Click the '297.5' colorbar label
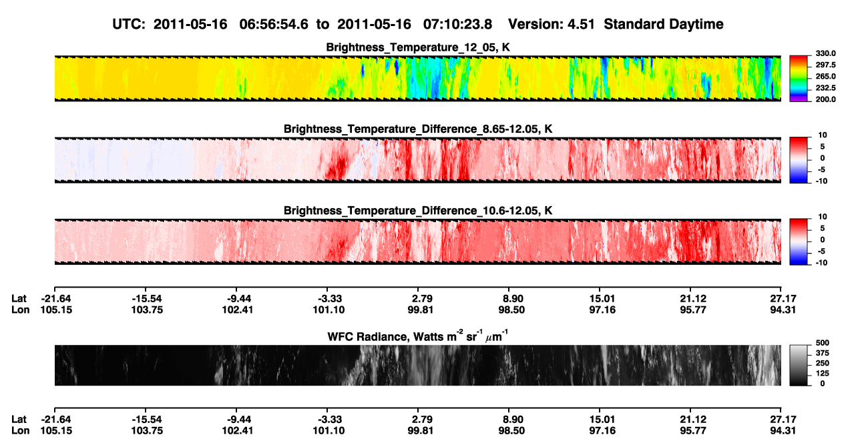This screenshot has height=445, width=868. (x=826, y=65)
